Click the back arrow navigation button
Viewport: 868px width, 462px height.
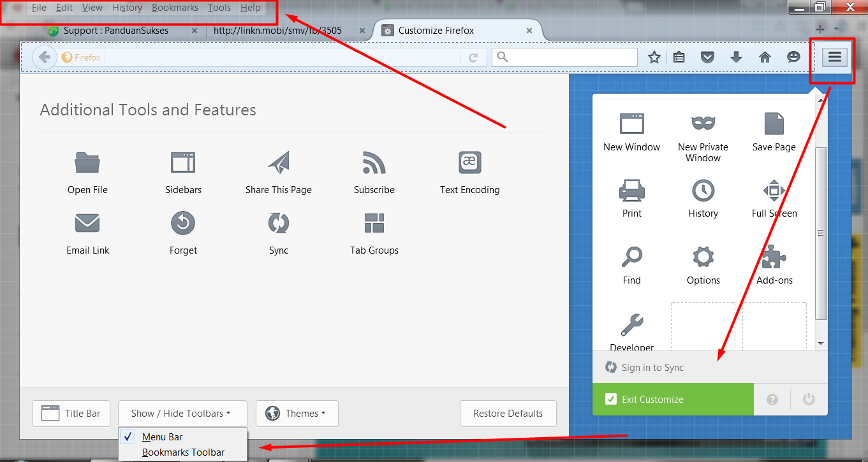pyautogui.click(x=44, y=57)
